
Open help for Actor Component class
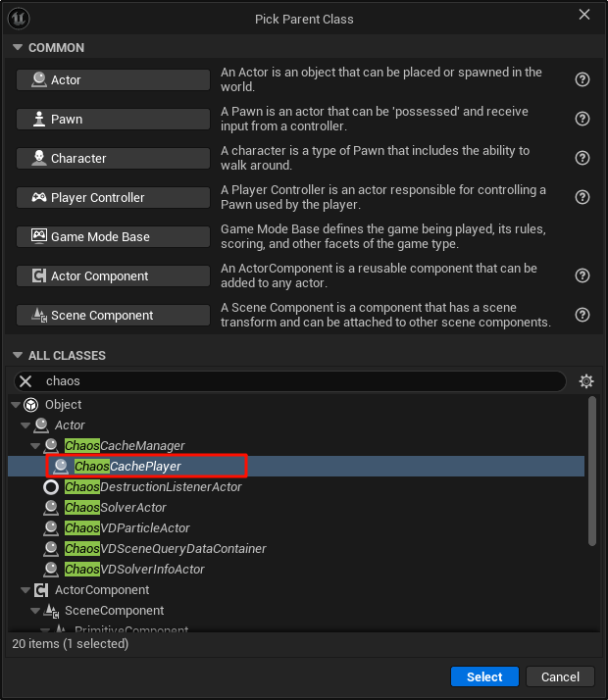[583, 275]
